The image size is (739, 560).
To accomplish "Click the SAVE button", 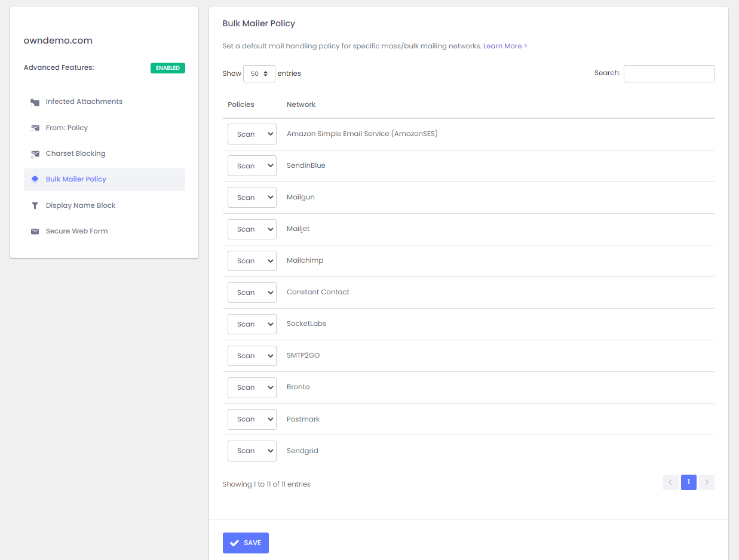I will pos(246,543).
